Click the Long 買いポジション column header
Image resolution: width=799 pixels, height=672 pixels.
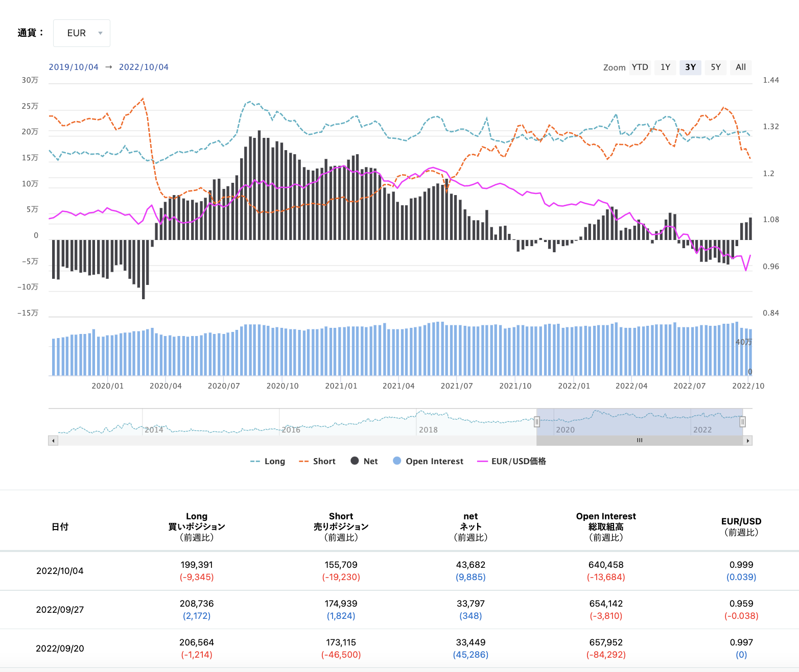pos(197,527)
